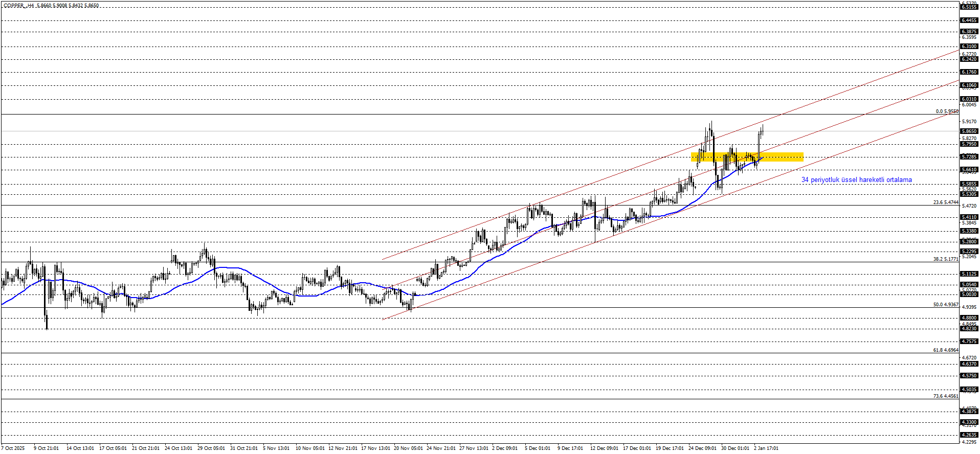Select the Fibonacci 23.6 5.4744 level label

(x=945, y=202)
